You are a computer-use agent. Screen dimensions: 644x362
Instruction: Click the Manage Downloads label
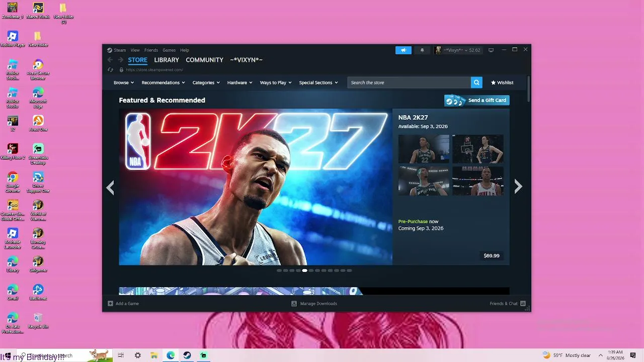[318, 304]
